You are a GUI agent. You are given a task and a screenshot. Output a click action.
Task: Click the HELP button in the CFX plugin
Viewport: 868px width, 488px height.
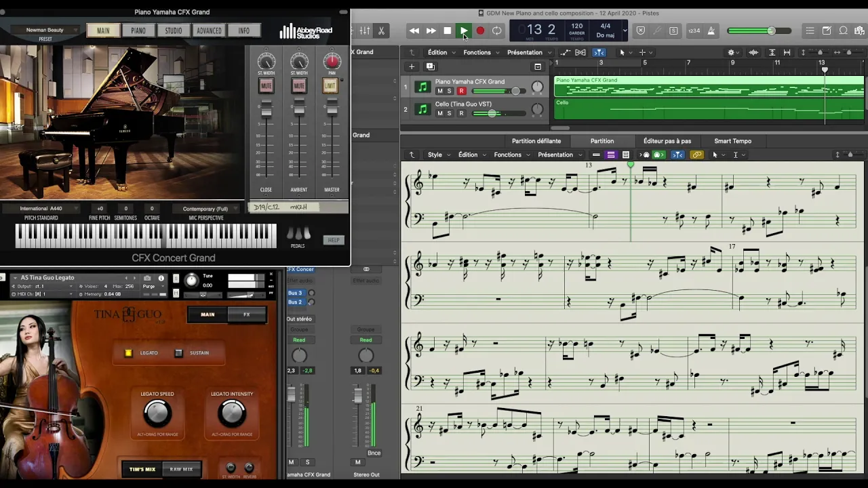[x=334, y=240]
